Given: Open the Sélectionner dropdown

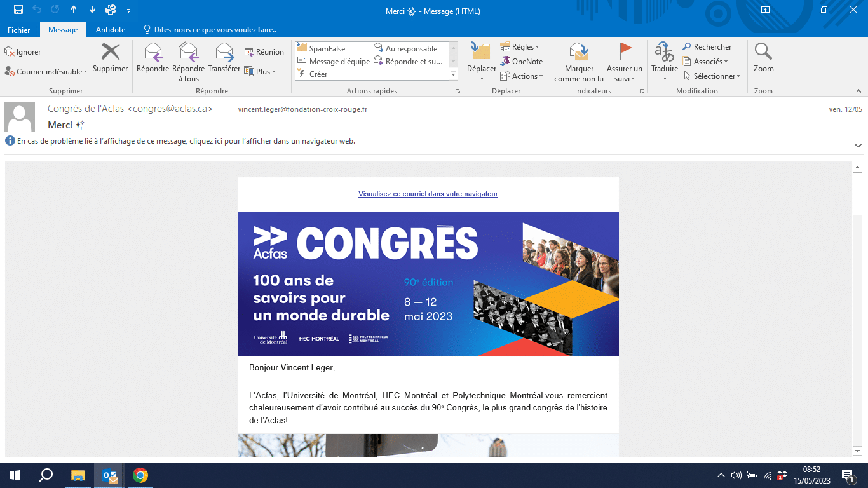Looking at the screenshot, I should (x=712, y=76).
